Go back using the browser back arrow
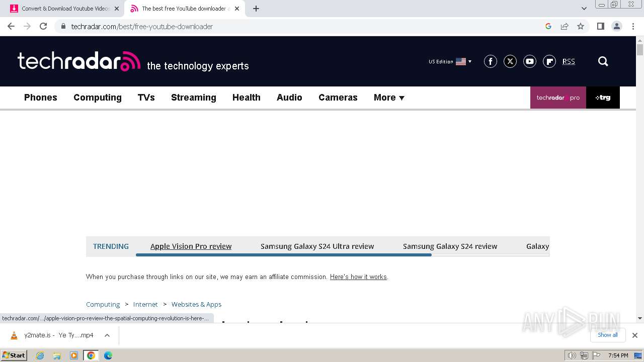The width and height of the screenshot is (644, 362). [11, 26]
